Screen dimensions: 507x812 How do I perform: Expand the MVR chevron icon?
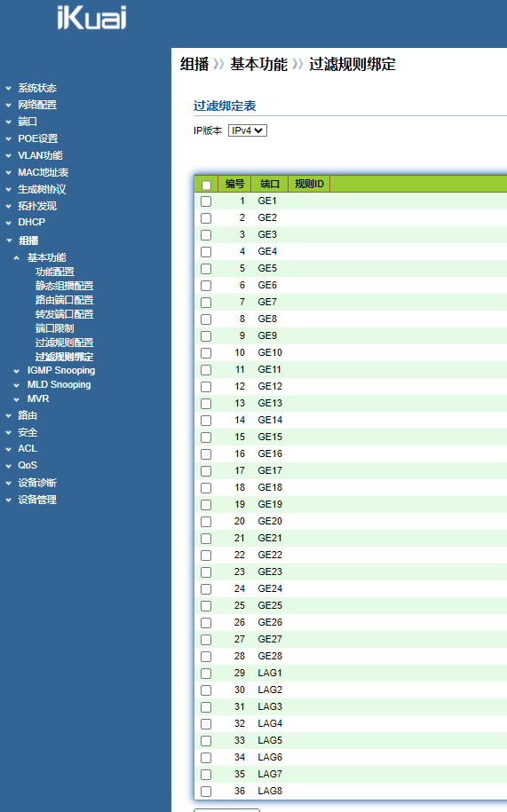click(x=17, y=399)
